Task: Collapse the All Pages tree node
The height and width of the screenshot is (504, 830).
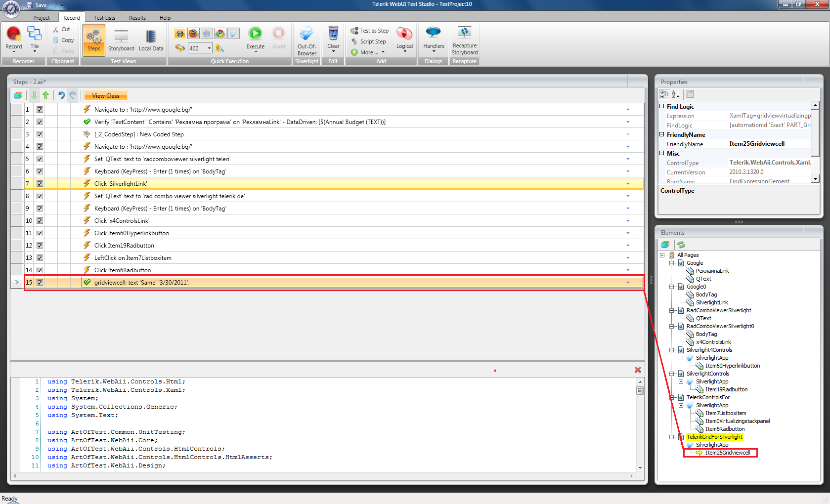Action: click(x=662, y=255)
